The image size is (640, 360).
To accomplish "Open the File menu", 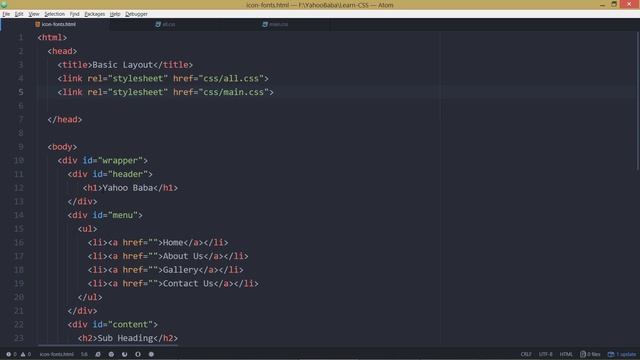I will [6, 14].
